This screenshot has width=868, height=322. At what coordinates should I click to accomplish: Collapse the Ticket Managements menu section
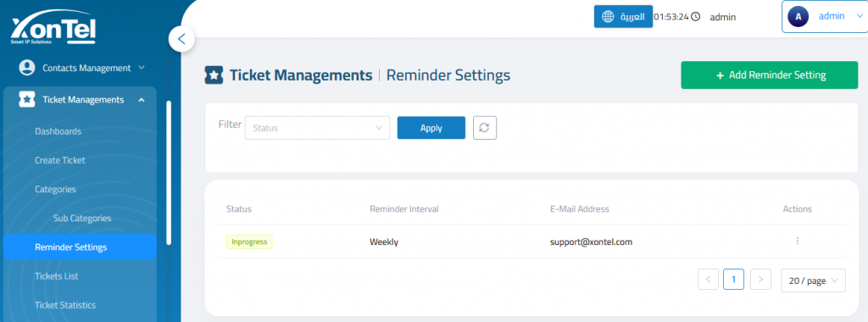[142, 100]
